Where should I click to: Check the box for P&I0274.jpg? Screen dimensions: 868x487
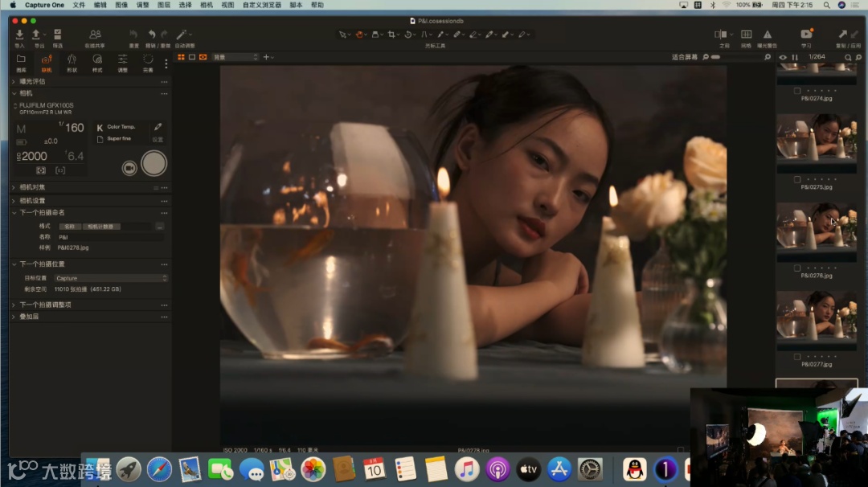pos(797,91)
